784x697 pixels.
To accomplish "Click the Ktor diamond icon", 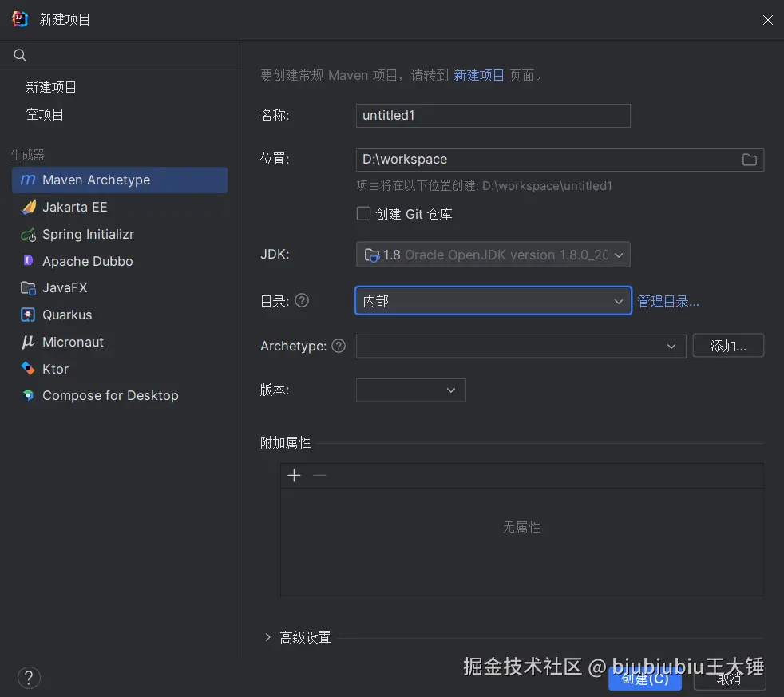I will (28, 369).
